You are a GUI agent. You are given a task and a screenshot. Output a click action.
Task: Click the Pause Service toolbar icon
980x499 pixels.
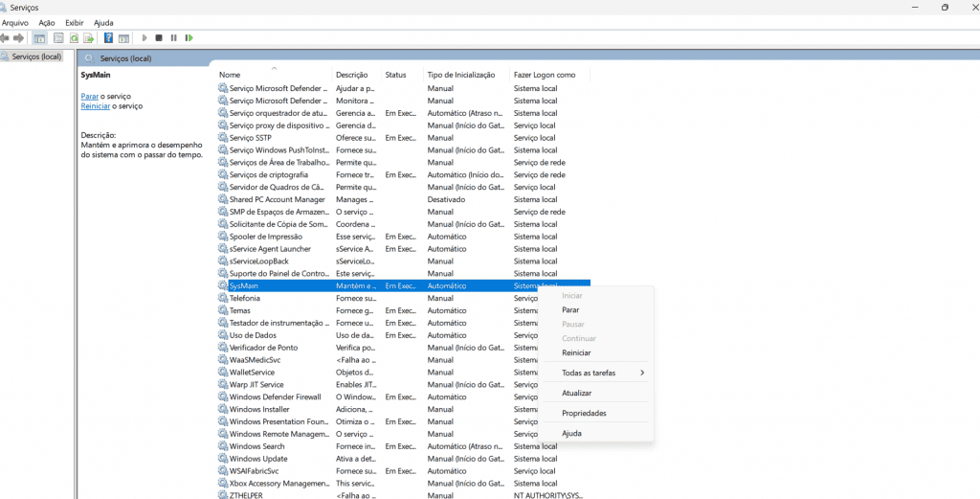[173, 38]
